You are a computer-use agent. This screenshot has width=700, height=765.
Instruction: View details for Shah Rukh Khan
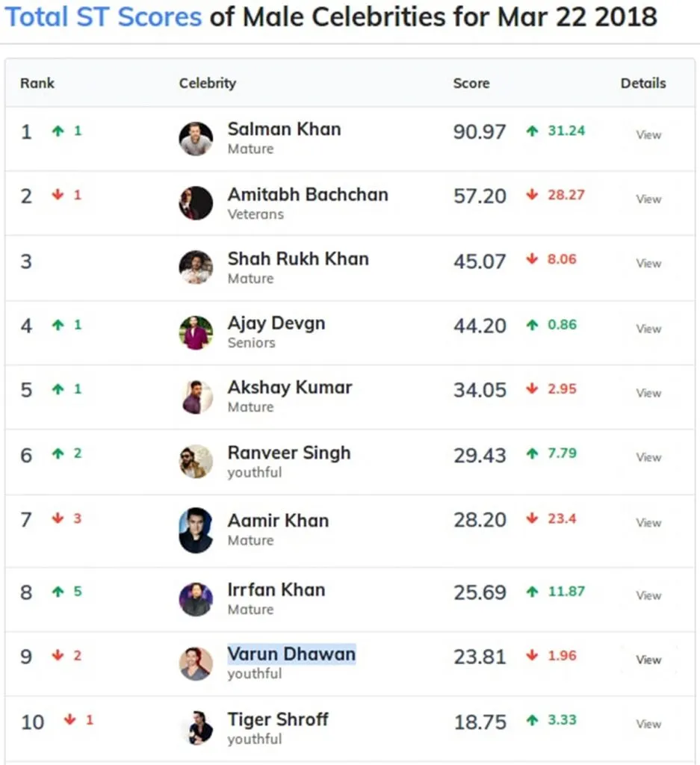(648, 264)
